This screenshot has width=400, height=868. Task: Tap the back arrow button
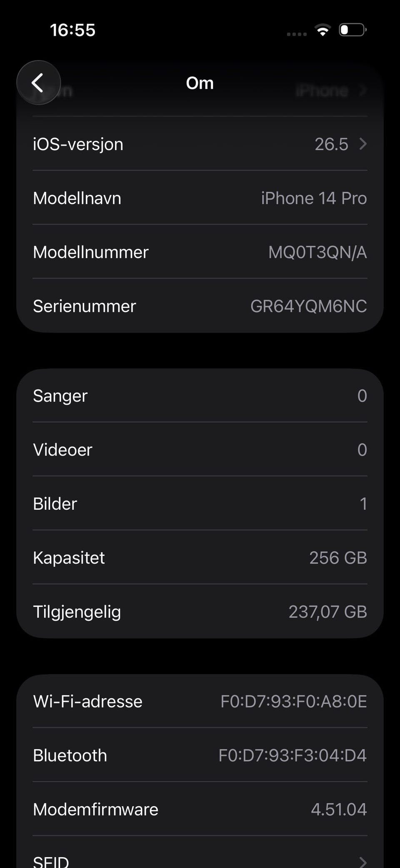pyautogui.click(x=38, y=83)
